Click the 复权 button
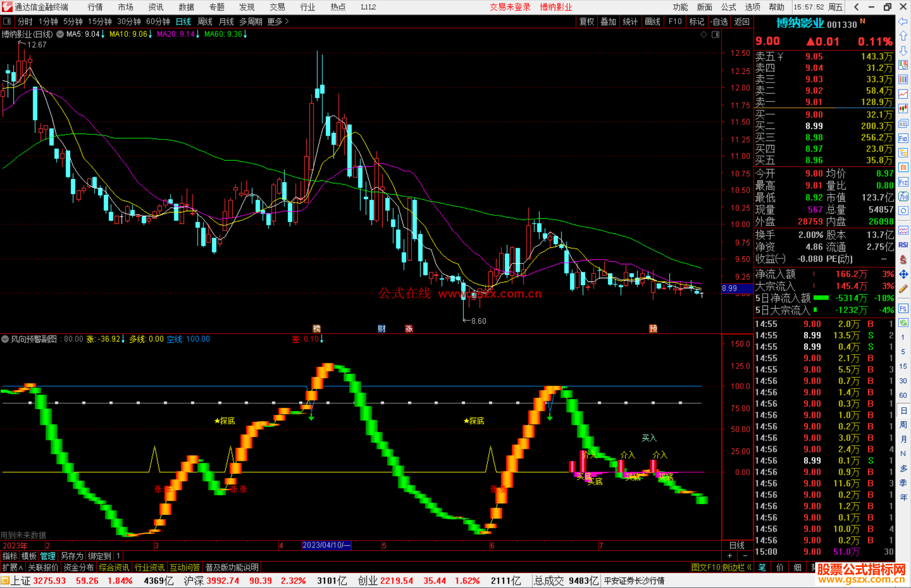Viewport: 911px width, 588px height. 586,21
